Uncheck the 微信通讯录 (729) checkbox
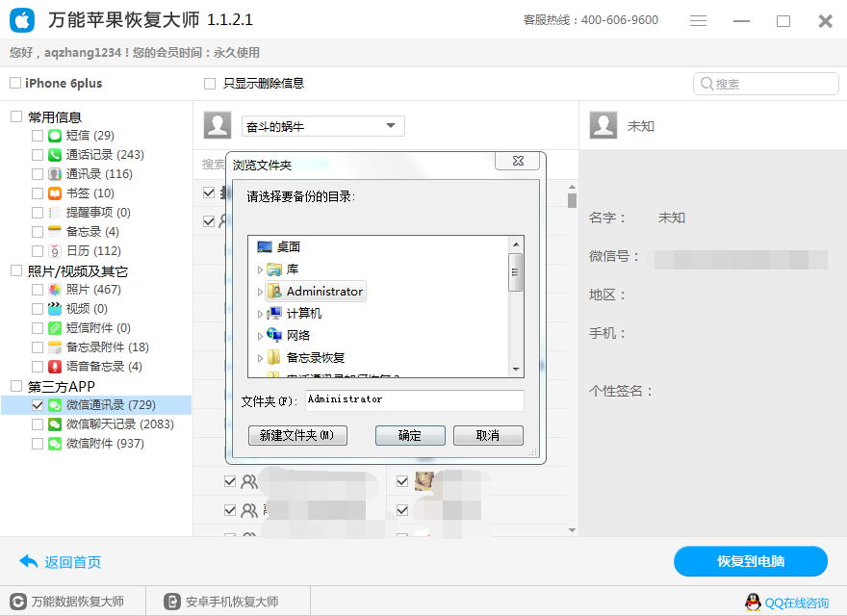The image size is (847, 616). point(38,405)
